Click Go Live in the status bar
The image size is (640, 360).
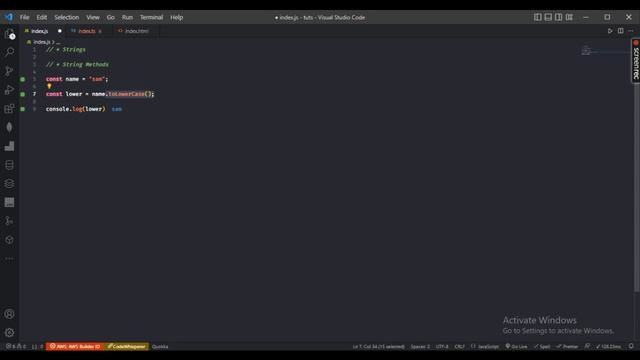click(516, 346)
